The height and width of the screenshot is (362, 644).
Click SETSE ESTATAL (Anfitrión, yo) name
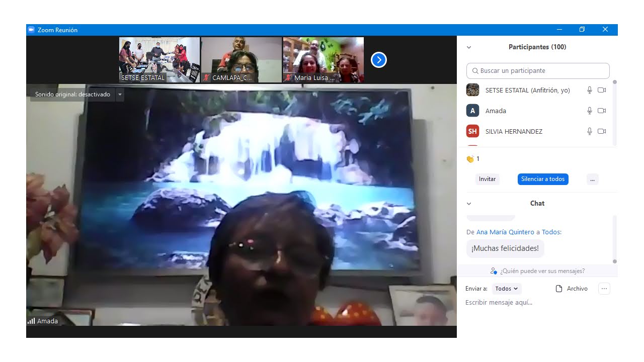527,90
